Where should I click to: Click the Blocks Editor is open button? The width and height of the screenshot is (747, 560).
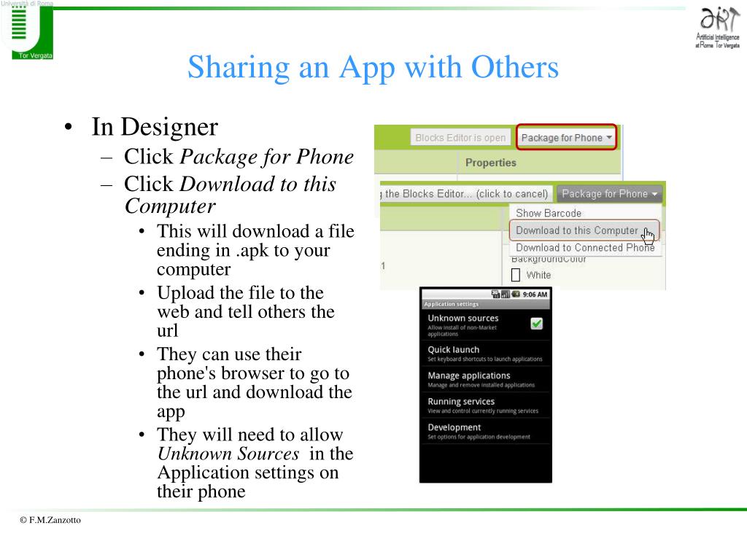point(460,138)
